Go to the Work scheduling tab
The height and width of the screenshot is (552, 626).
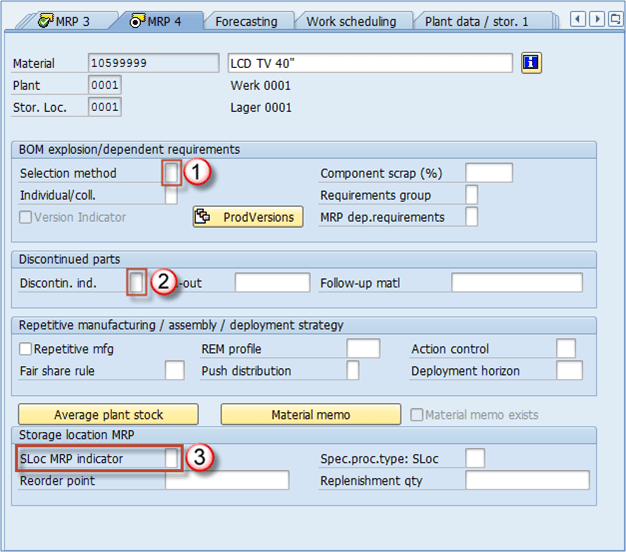pos(351,20)
